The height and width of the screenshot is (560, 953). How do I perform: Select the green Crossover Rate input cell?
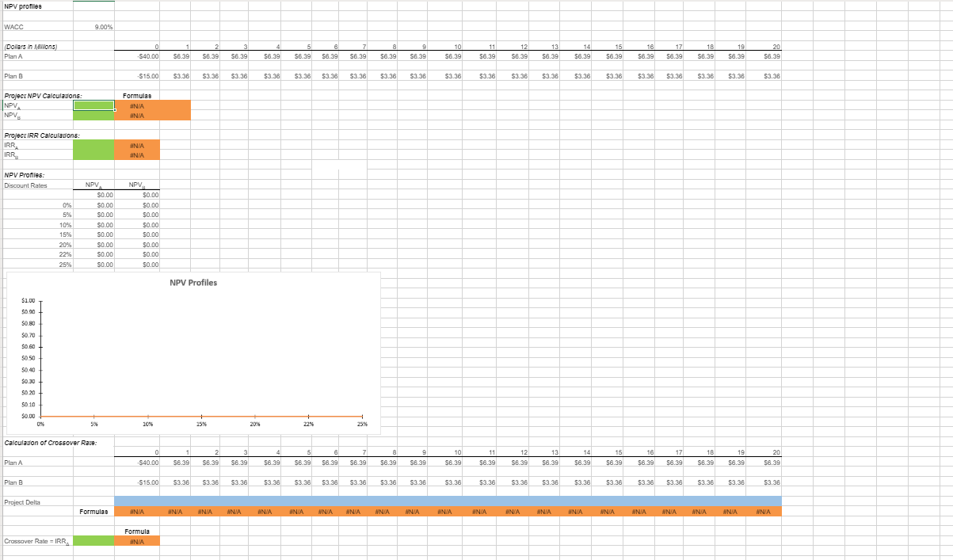click(x=94, y=541)
